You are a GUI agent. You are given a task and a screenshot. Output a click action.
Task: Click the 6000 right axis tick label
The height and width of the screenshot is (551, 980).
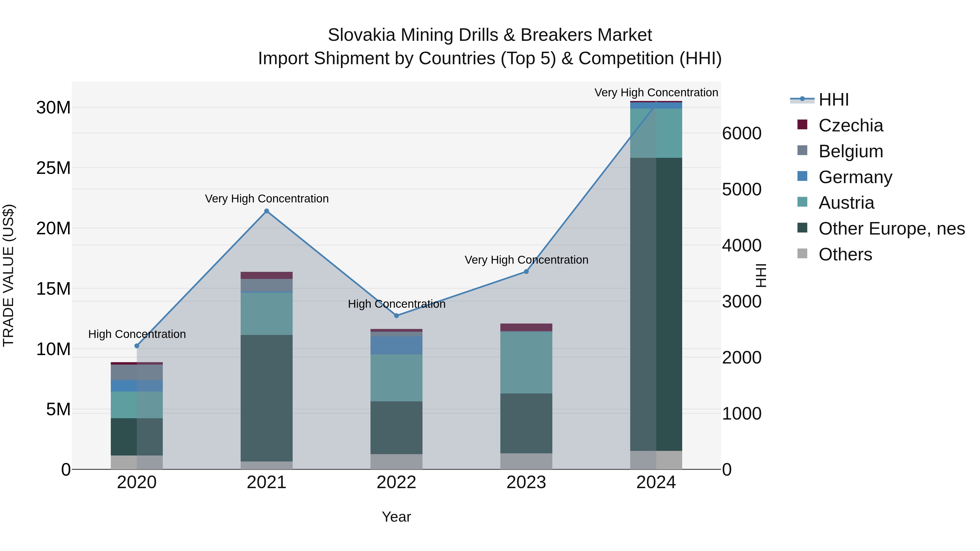(x=742, y=134)
